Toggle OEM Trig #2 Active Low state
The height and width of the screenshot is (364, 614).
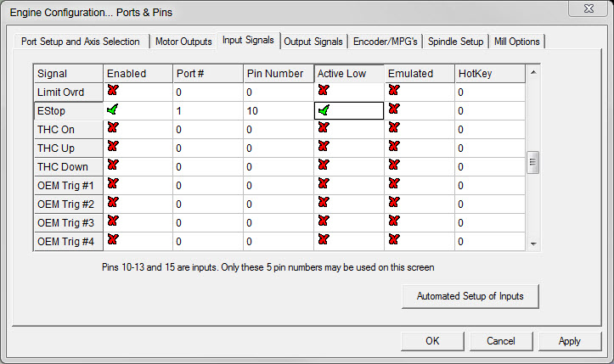[x=323, y=202]
